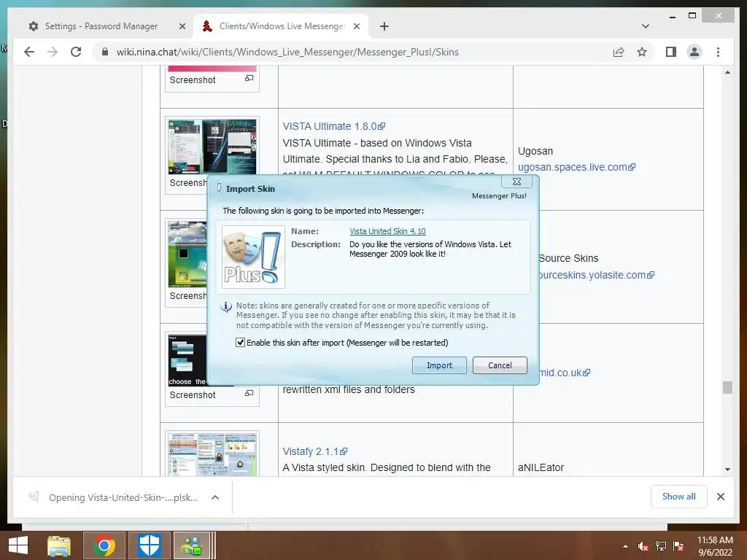Show all downloads
Image resolution: width=747 pixels, height=560 pixels.
(679, 497)
